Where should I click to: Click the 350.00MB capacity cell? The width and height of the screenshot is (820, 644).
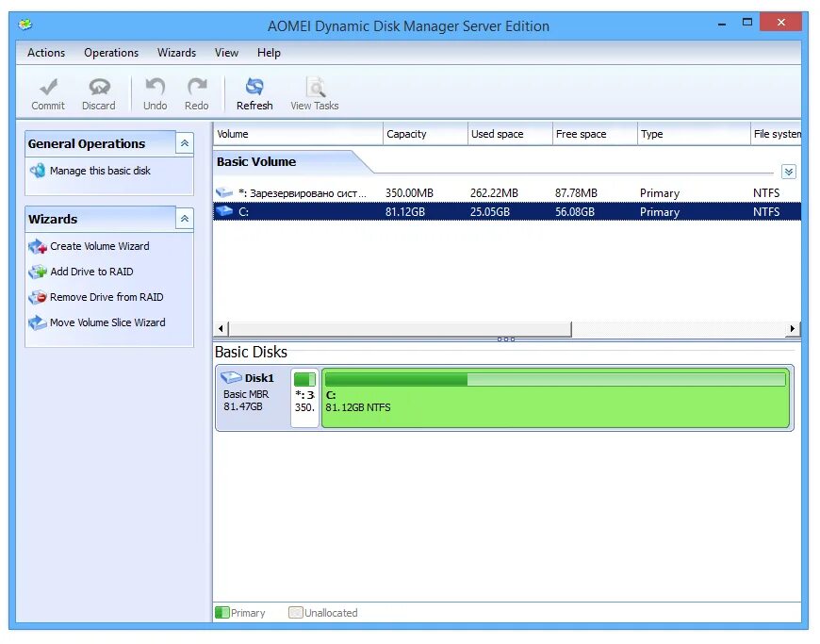tap(409, 193)
